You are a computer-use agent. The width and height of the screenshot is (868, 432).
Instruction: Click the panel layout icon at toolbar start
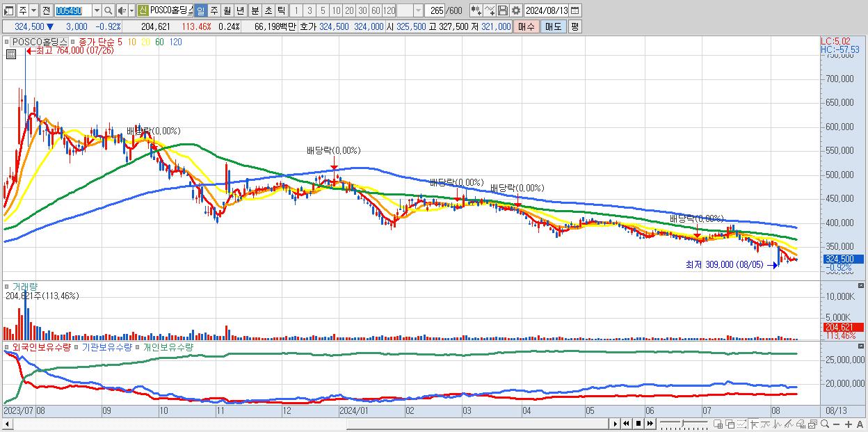tap(8, 10)
